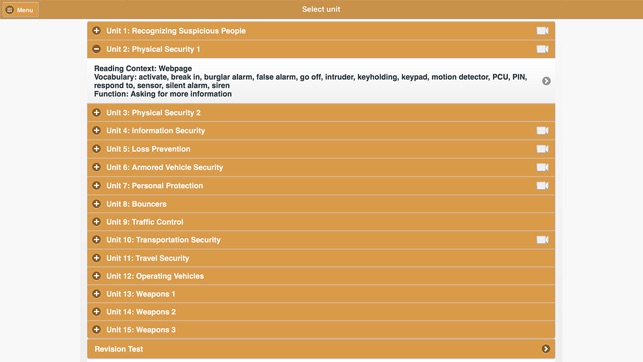Select Unit 8: Bouncers title
Viewport: 643px width, 362px height.
tap(136, 204)
